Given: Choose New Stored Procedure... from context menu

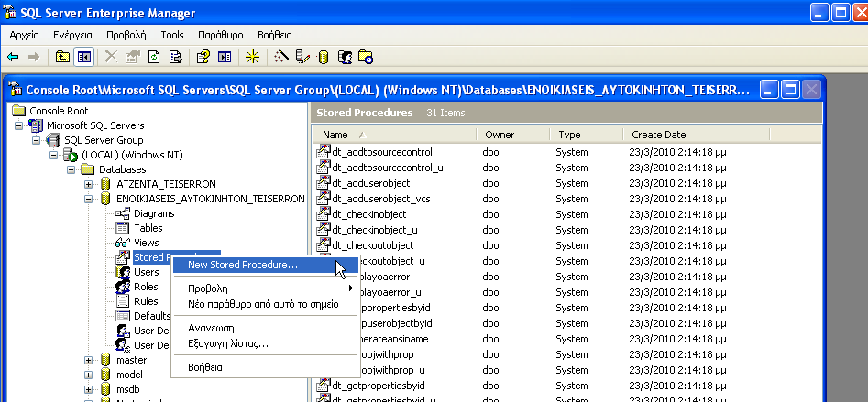Looking at the screenshot, I should coord(265,265).
